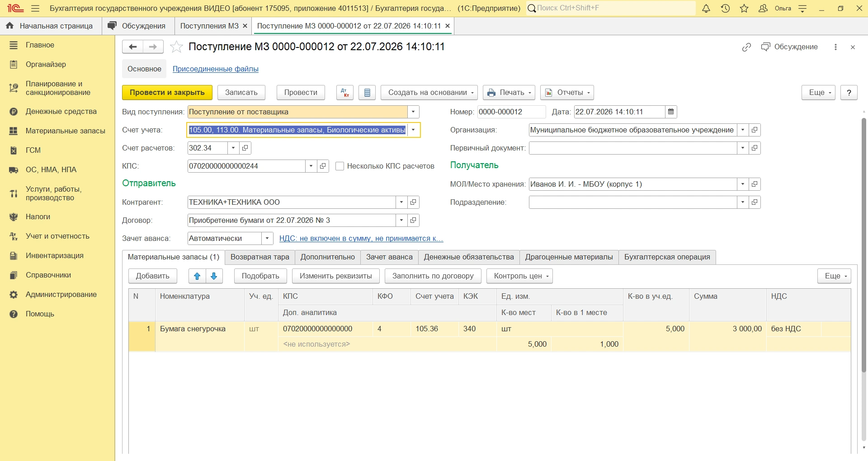This screenshot has width=868, height=461.
Task: Go to Начальная страница home icon
Action: 9,26
